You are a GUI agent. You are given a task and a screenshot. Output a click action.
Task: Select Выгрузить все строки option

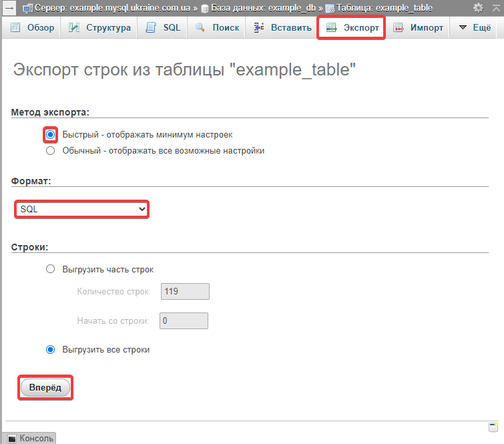coord(50,349)
